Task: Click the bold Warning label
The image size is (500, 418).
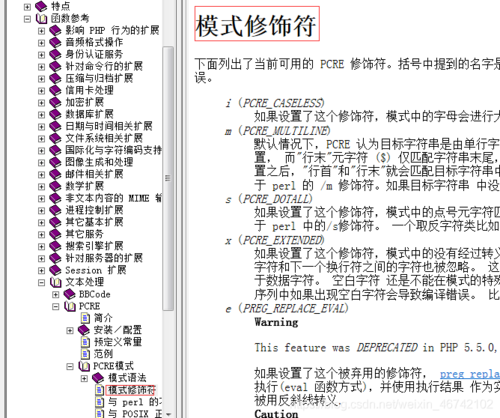Action: pyautogui.click(x=276, y=322)
